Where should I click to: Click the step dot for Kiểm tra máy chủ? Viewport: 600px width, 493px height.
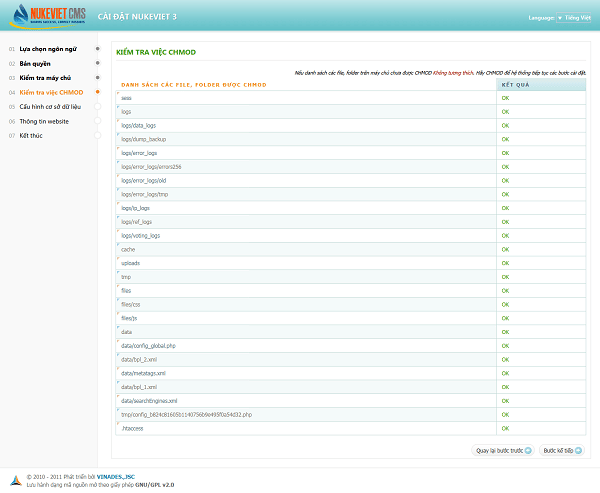tap(97, 77)
